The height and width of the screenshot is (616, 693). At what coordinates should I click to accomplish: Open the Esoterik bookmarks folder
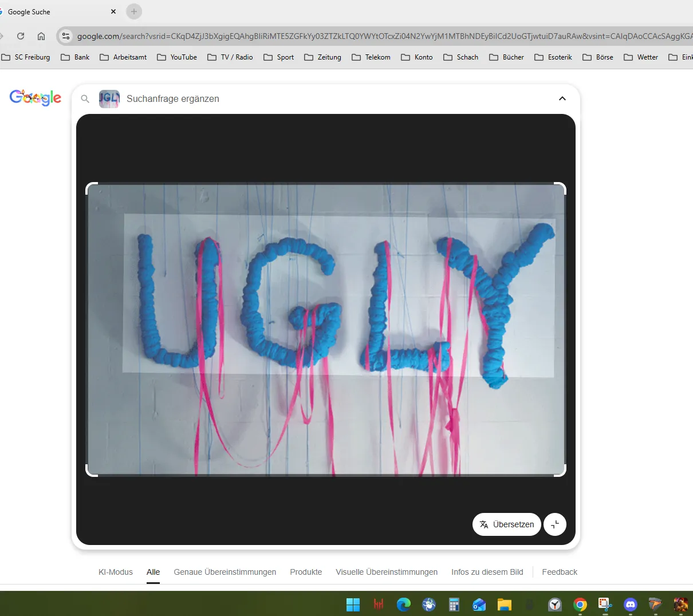553,57
